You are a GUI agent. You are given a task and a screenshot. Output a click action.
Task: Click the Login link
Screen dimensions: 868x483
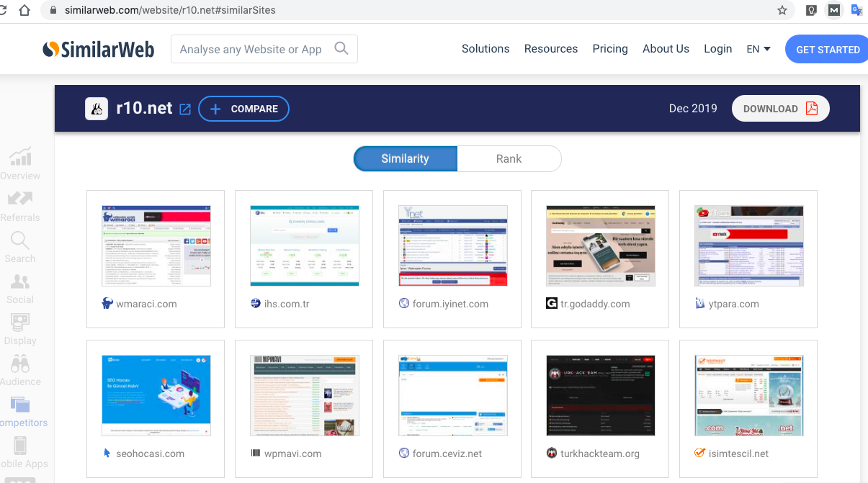tap(717, 49)
